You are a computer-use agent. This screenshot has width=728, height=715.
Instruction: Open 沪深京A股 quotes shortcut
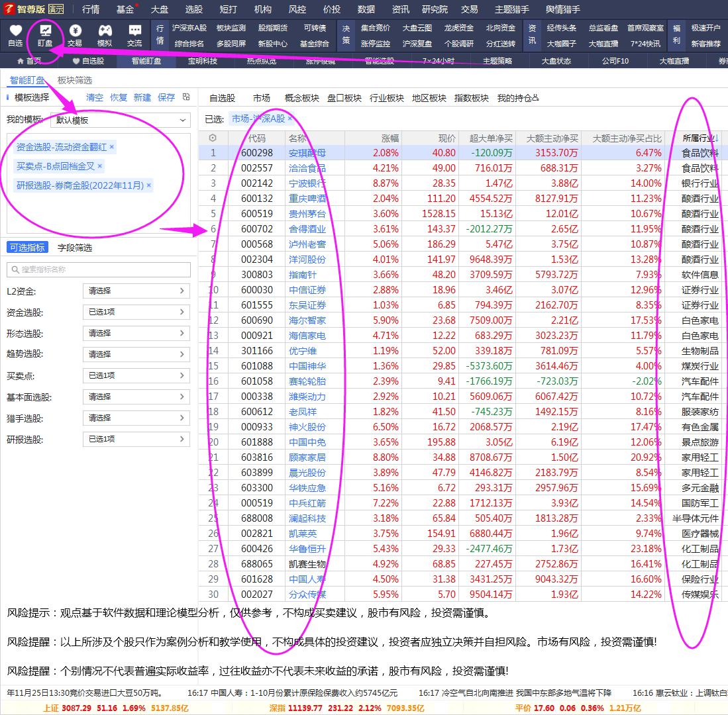pos(189,28)
